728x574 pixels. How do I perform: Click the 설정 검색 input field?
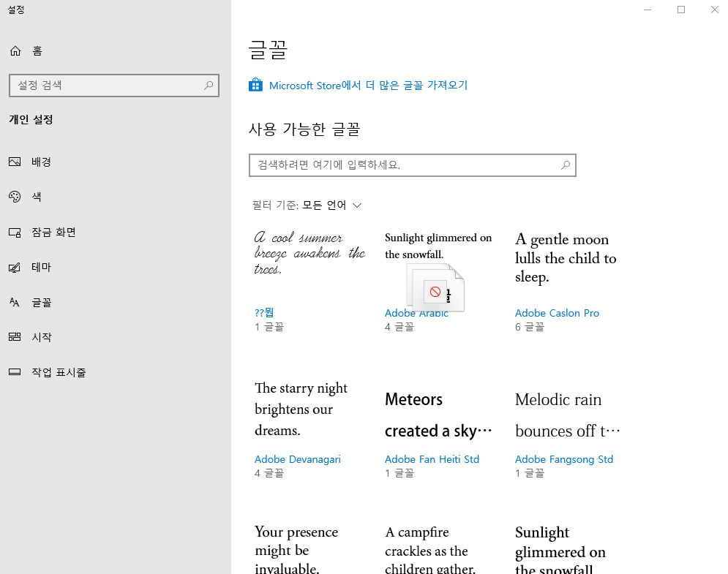(113, 86)
